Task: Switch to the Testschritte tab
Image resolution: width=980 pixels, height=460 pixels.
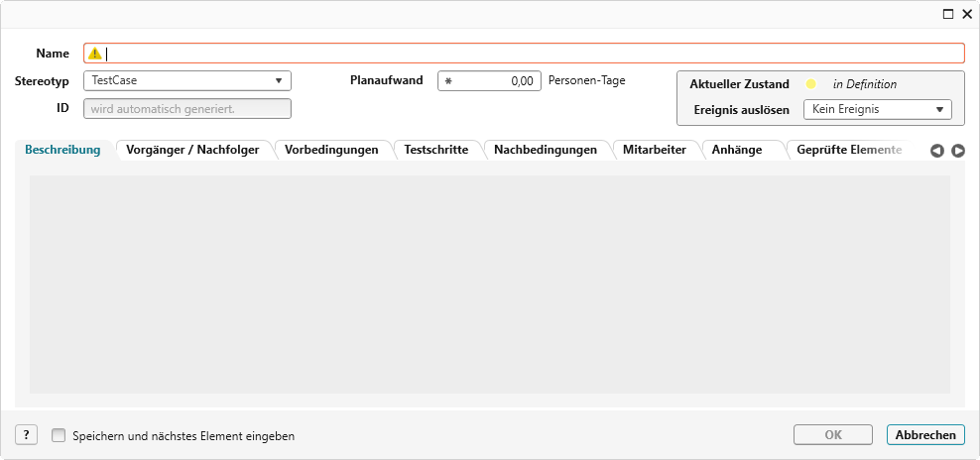Action: pos(435,150)
